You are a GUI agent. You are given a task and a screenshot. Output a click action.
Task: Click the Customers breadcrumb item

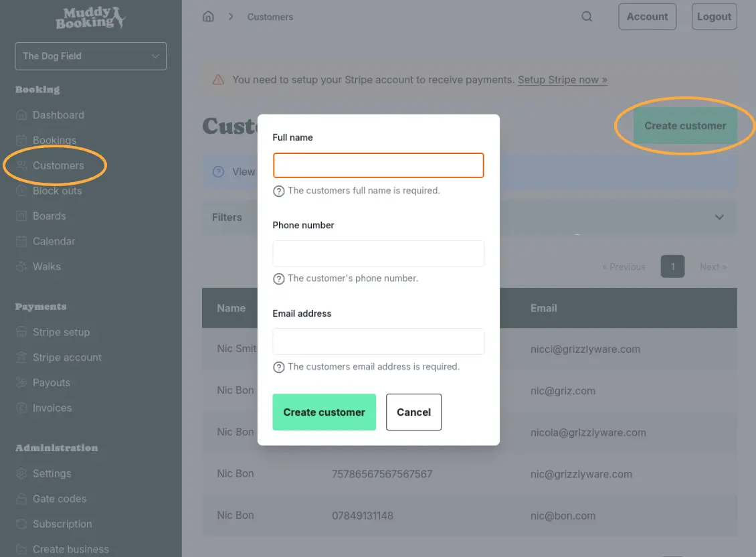[270, 17]
